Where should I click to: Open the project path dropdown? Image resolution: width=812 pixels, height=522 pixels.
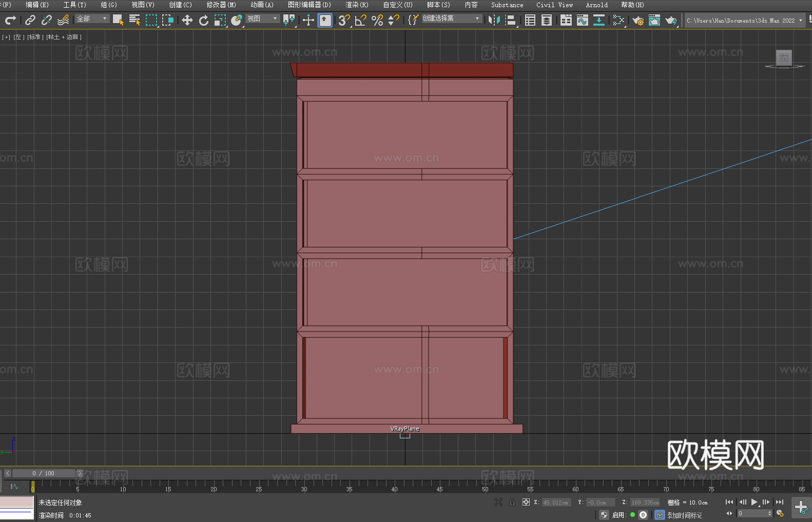tap(745, 21)
